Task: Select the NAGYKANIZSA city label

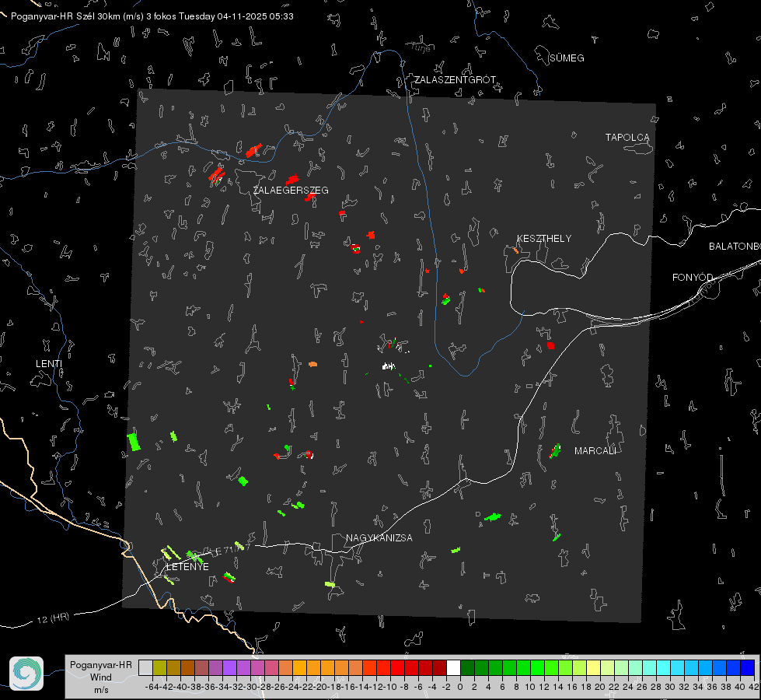Action: 379,537
